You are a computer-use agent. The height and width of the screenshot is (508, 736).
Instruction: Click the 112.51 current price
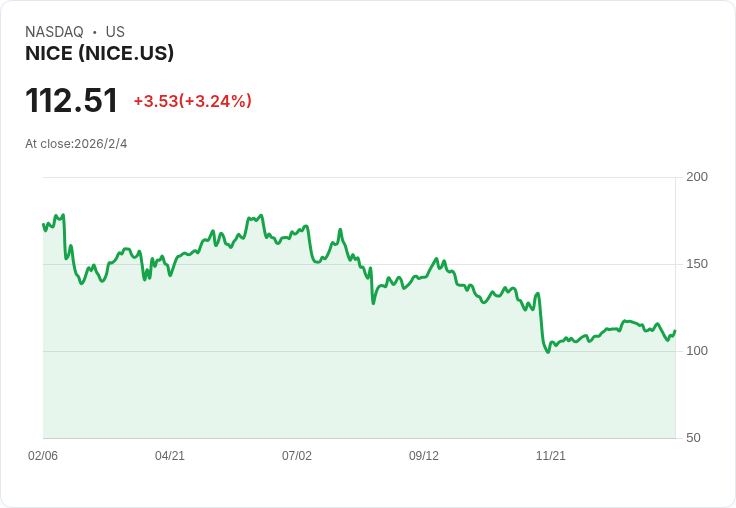click(x=71, y=100)
